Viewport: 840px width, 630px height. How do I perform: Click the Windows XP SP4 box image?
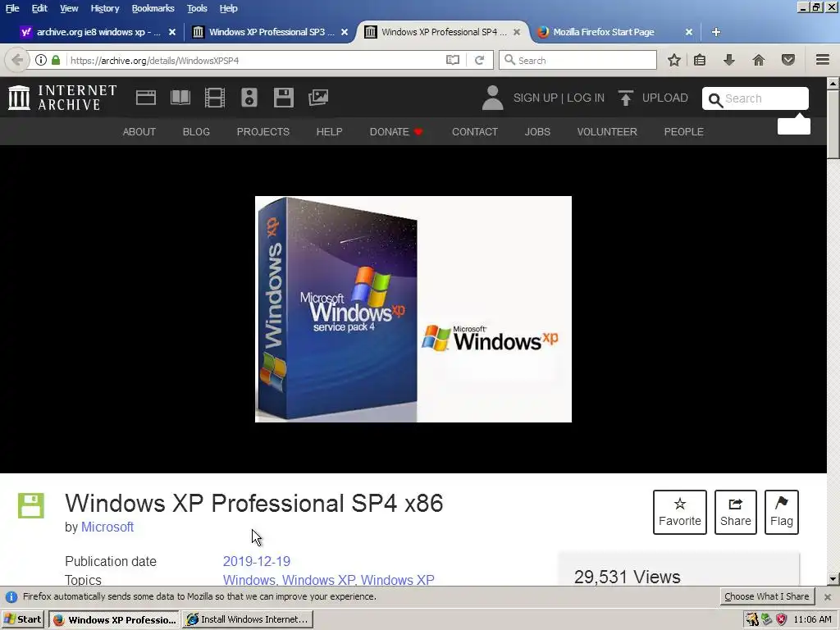tap(413, 309)
